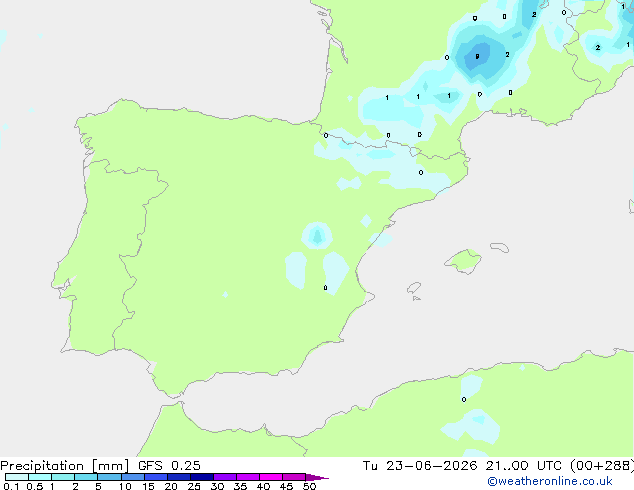Click the 'Tu 23-06-2026' date text

pos(420,466)
